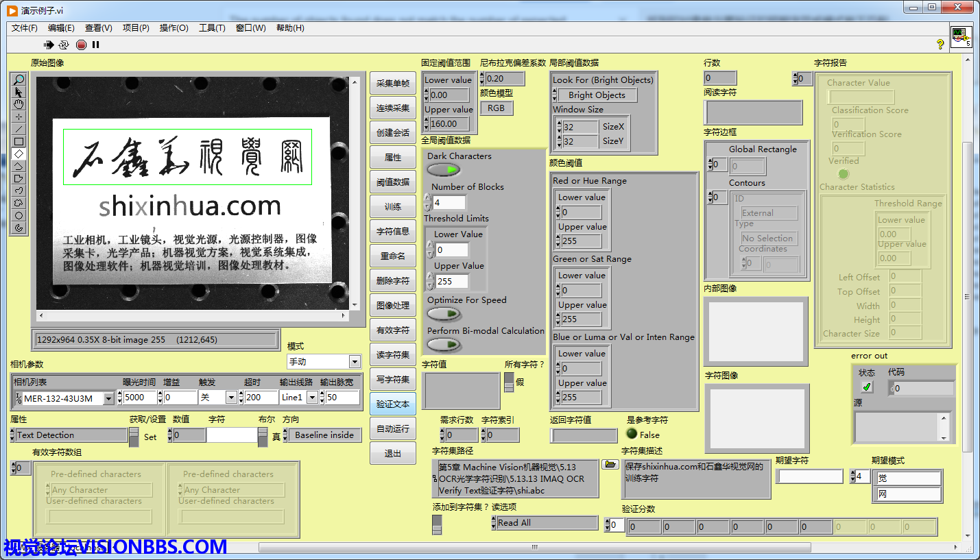The image size is (980, 560).
Task: Select the Rectangle ROI tool
Action: click(x=19, y=141)
